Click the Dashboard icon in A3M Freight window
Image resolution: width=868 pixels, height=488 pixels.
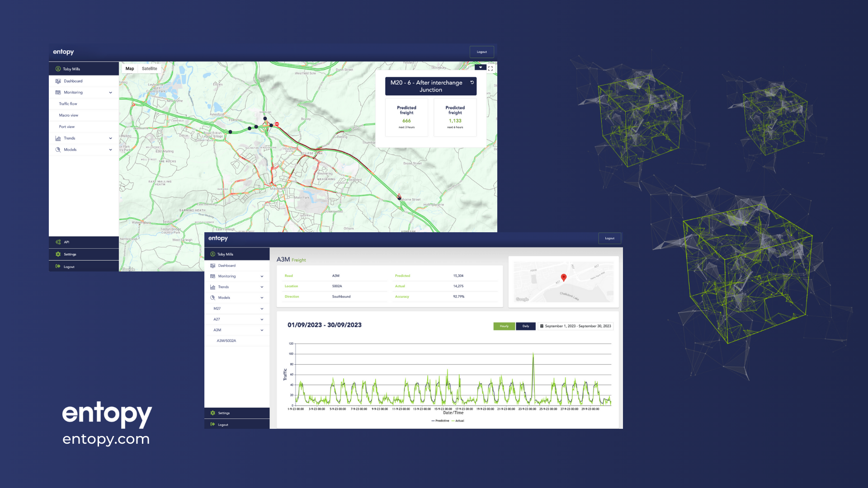(x=212, y=266)
